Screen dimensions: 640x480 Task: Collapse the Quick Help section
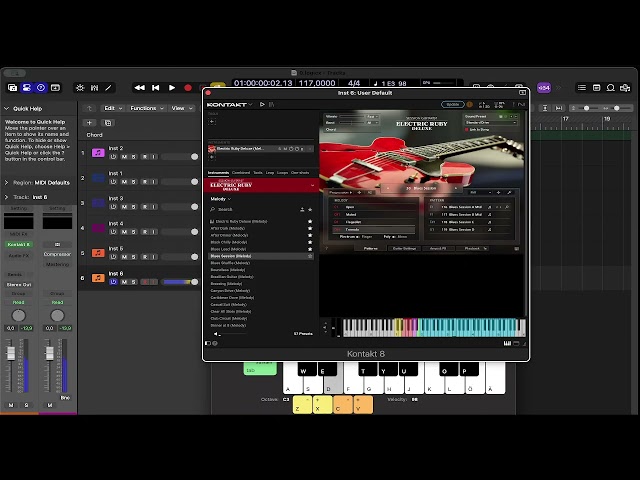[7, 109]
